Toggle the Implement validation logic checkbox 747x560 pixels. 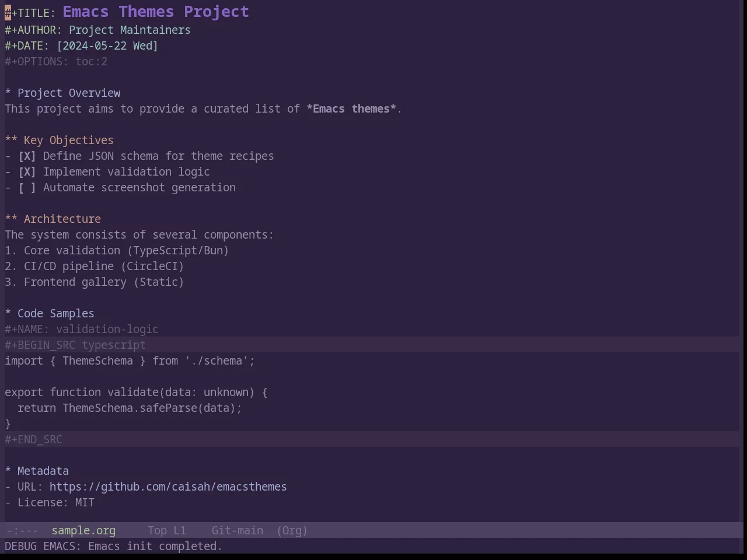click(27, 172)
